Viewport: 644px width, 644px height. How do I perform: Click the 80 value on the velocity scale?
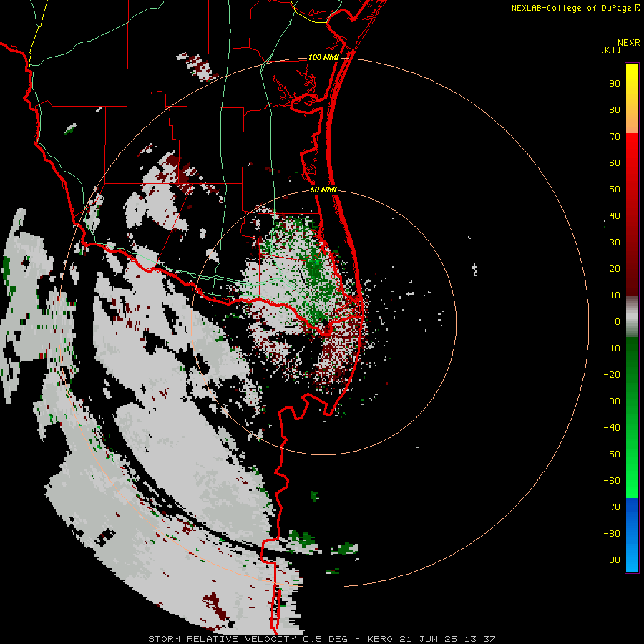(x=615, y=110)
